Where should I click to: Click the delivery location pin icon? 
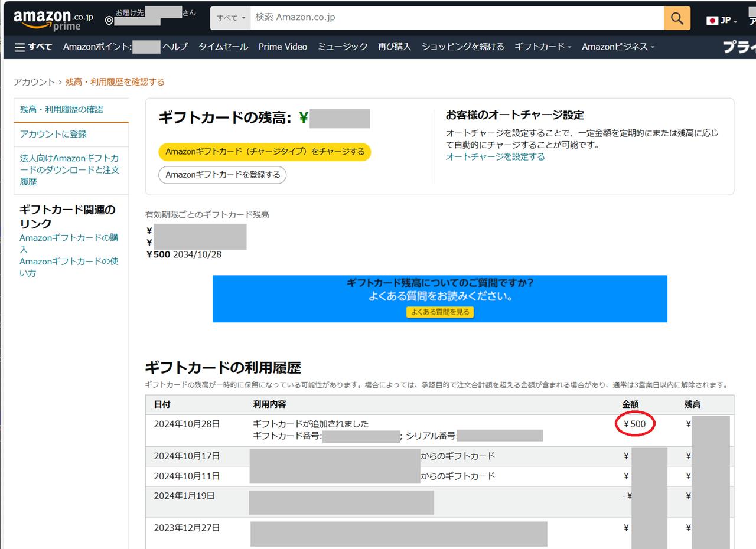[109, 21]
